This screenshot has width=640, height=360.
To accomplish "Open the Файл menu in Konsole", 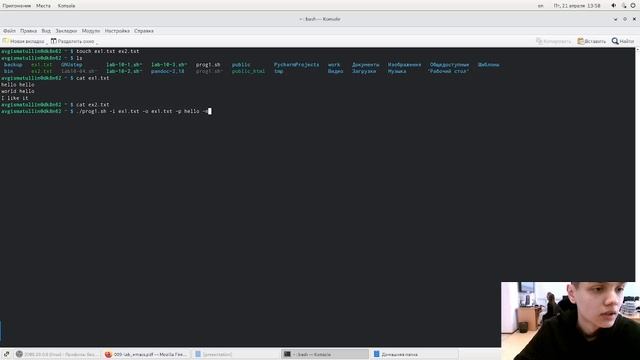I will click(9, 31).
